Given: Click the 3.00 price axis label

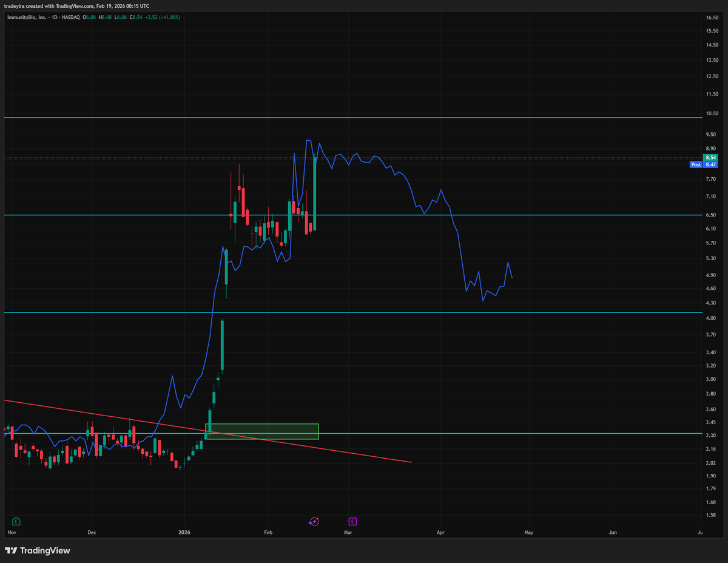Looking at the screenshot, I should click(712, 379).
